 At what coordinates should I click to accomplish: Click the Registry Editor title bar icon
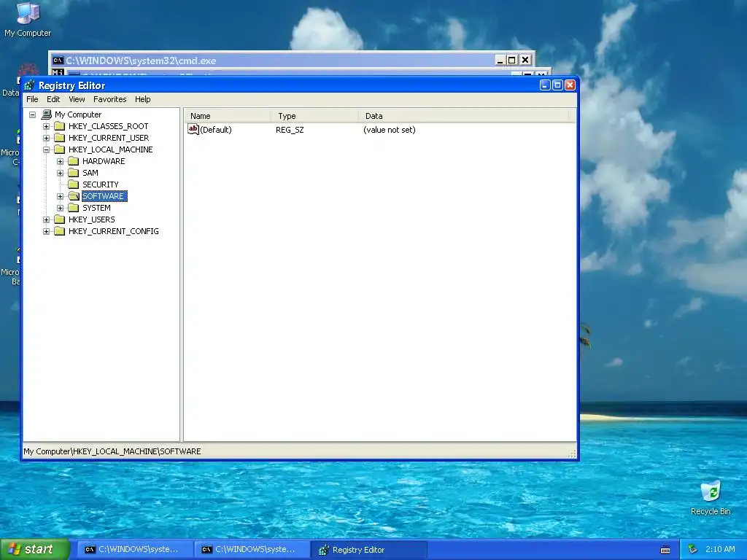(29, 85)
